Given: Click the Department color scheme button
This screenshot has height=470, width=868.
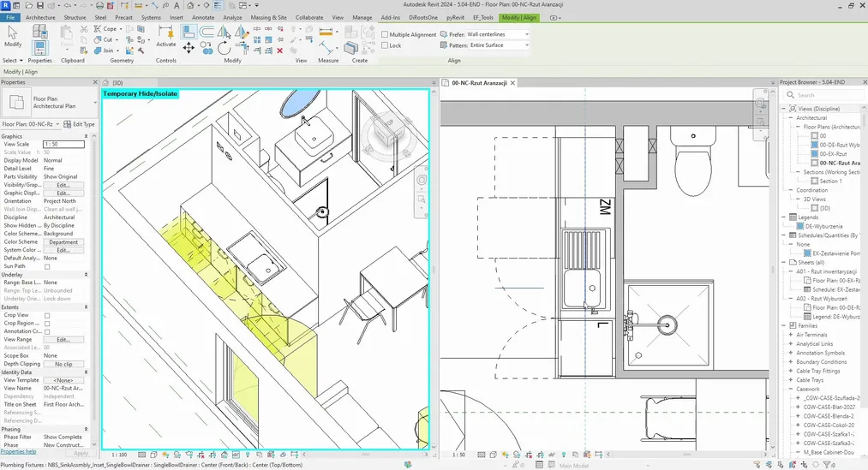Looking at the screenshot, I should [63, 242].
